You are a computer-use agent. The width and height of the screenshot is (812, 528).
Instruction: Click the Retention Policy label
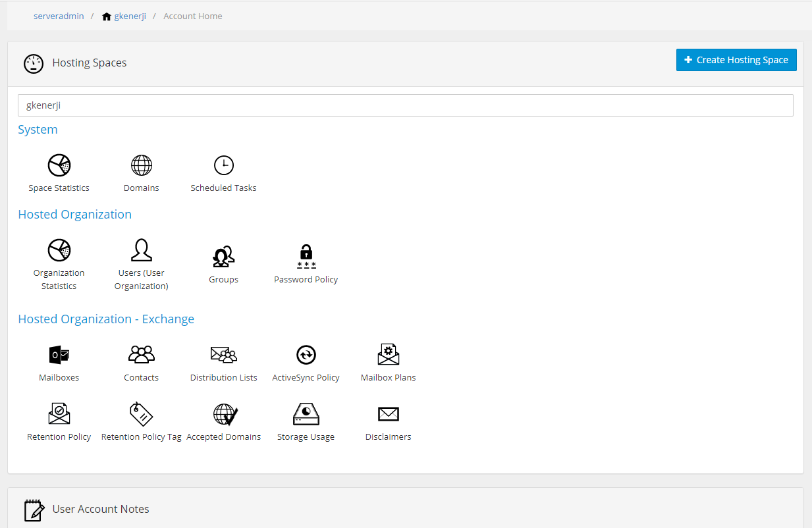[x=59, y=437]
